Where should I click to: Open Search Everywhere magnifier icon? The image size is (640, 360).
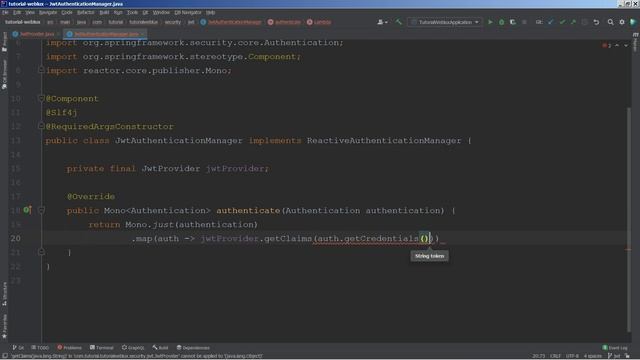(x=610, y=22)
